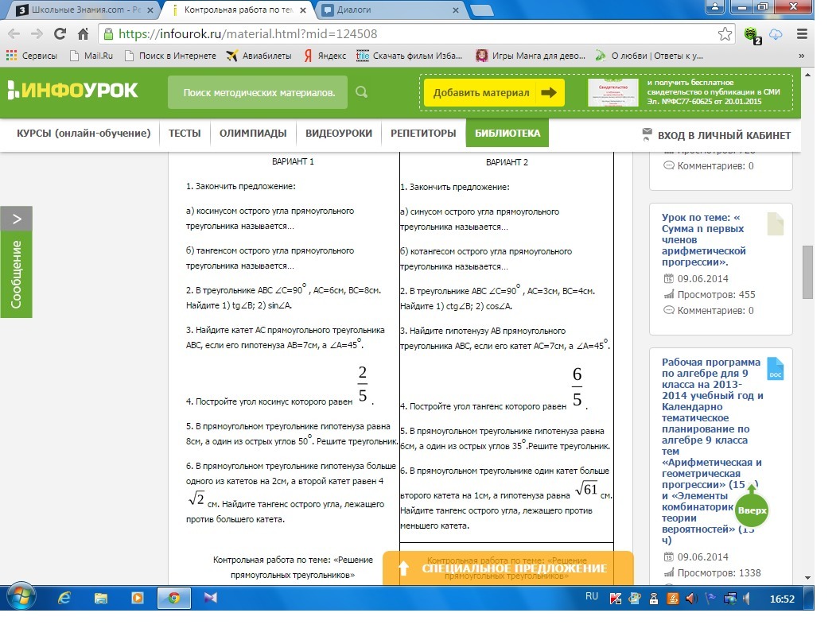Open the Поиск в Интернете bookmark
The height and width of the screenshot is (636, 840).
[170, 56]
